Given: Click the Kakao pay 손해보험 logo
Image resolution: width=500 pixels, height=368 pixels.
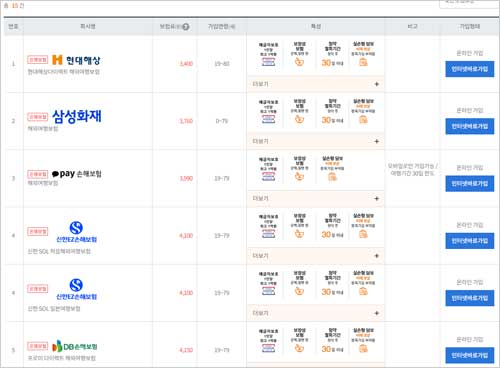Looking at the screenshot, I should [x=77, y=174].
